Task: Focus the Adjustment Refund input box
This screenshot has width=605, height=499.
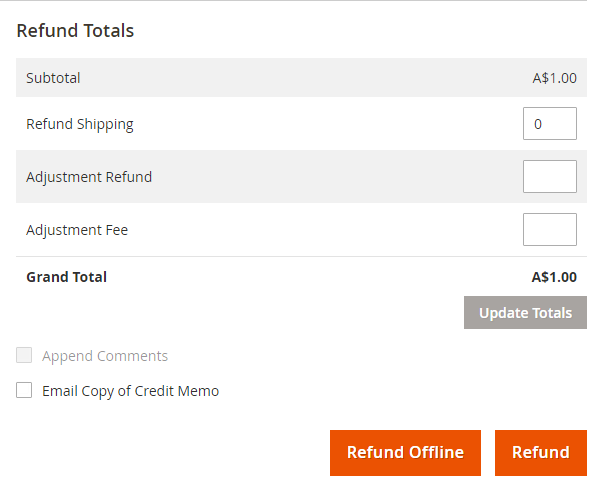Action: pos(549,177)
